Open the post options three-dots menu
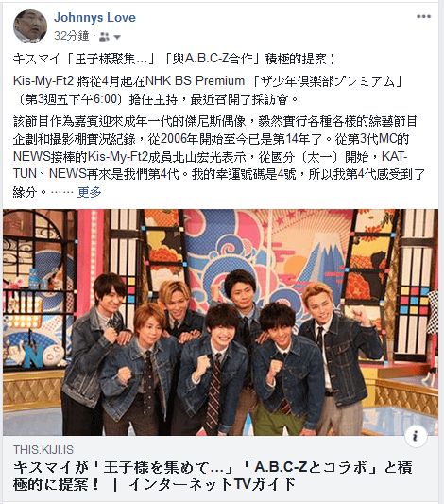Screen dimensions: 444x504 pyautogui.click(x=423, y=17)
